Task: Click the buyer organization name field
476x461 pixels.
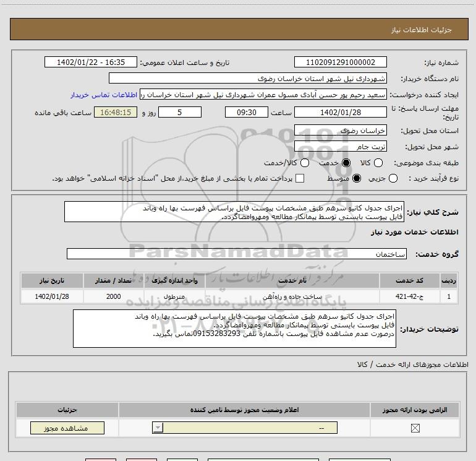Action: [248, 79]
